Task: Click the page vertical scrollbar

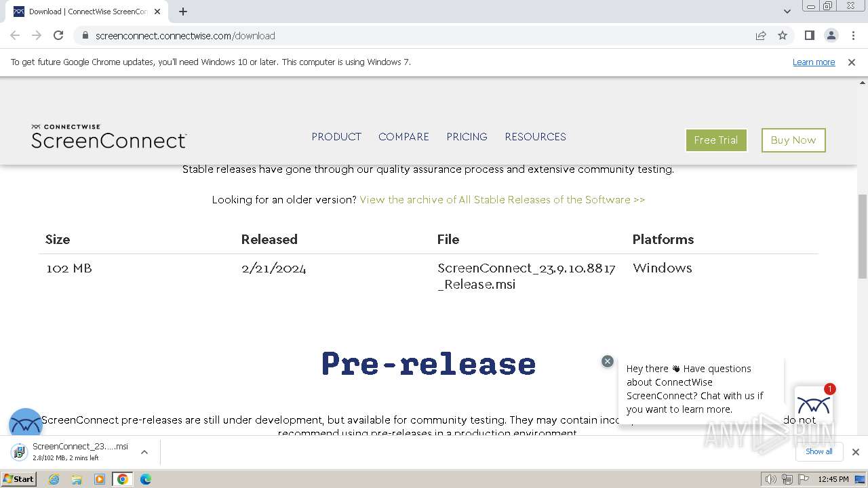Action: [863, 238]
